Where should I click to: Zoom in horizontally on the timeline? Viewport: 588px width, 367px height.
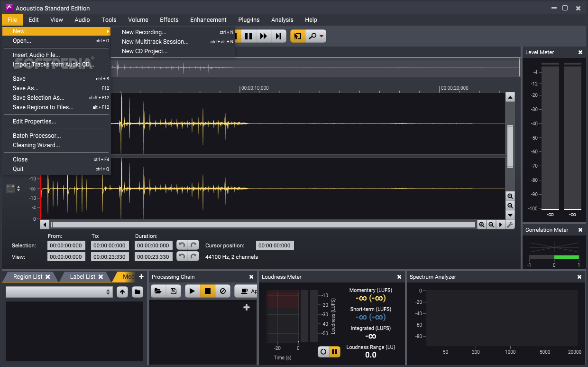[482, 225]
